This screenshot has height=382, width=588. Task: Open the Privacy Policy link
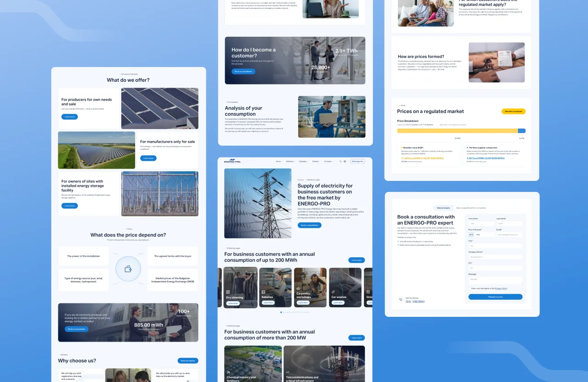(501, 288)
